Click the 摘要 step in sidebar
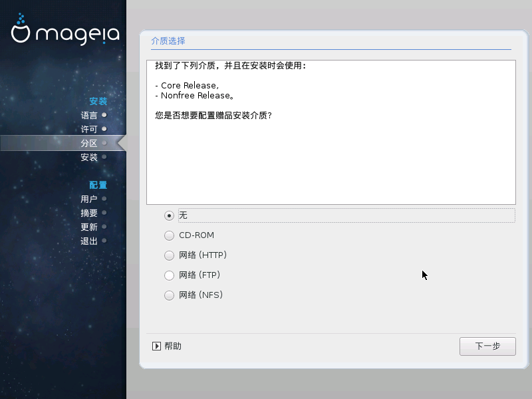This screenshot has height=399, width=532. (89, 213)
